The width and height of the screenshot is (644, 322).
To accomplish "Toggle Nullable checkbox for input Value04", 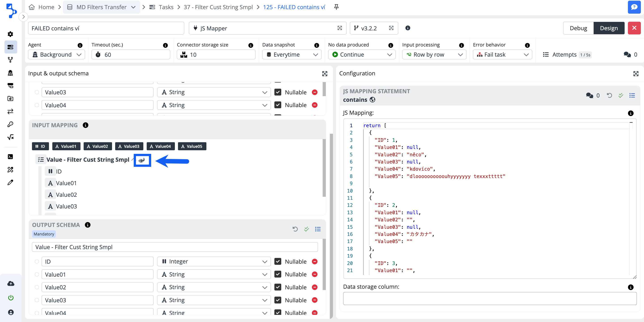I will pos(278,105).
